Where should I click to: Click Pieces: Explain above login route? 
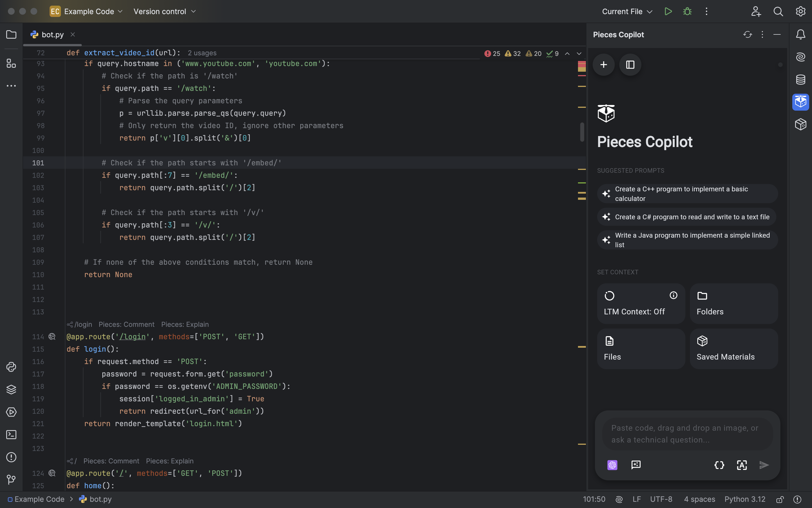tap(185, 324)
